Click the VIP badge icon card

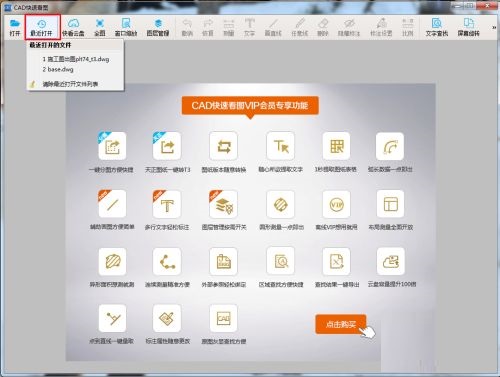click(336, 204)
